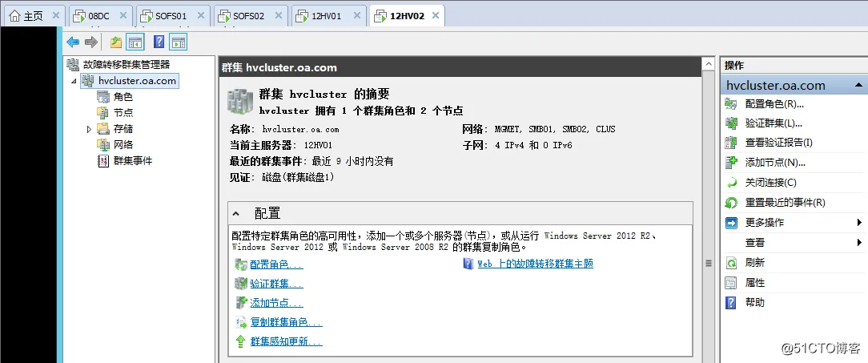Viewport: 868px width, 363px height.
Task: Click 帮助 in the actions pane
Action: [x=755, y=303]
